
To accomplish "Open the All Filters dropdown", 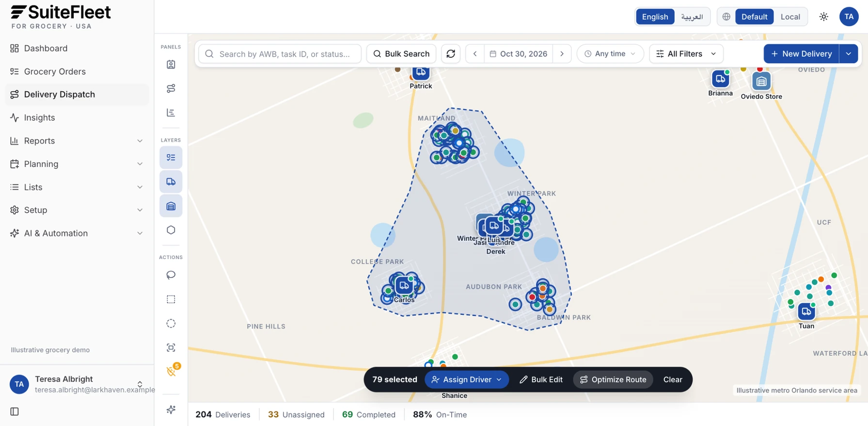I will click(686, 54).
